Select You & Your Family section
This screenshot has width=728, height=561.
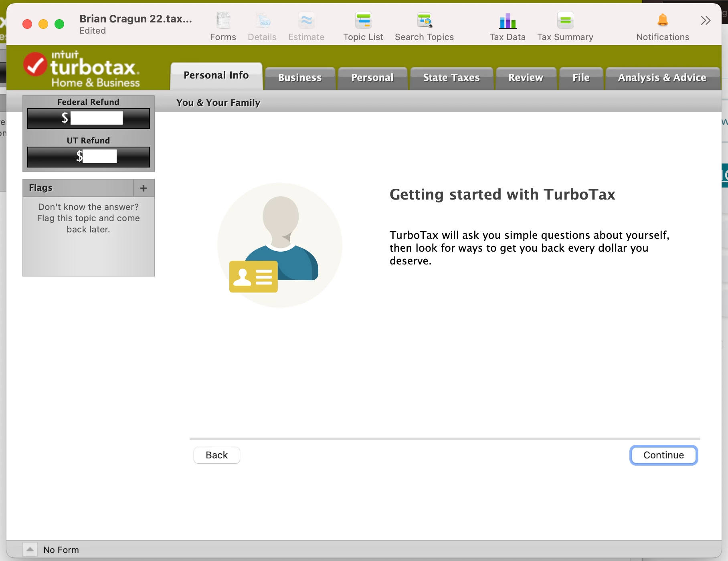pos(218,103)
